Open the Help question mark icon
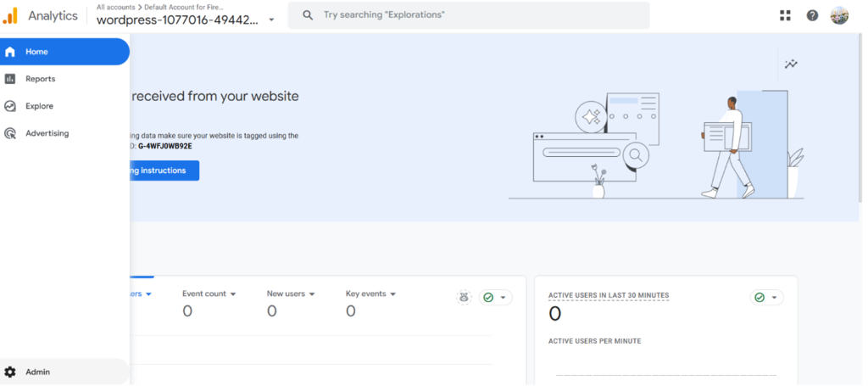868x386 pixels. (812, 15)
